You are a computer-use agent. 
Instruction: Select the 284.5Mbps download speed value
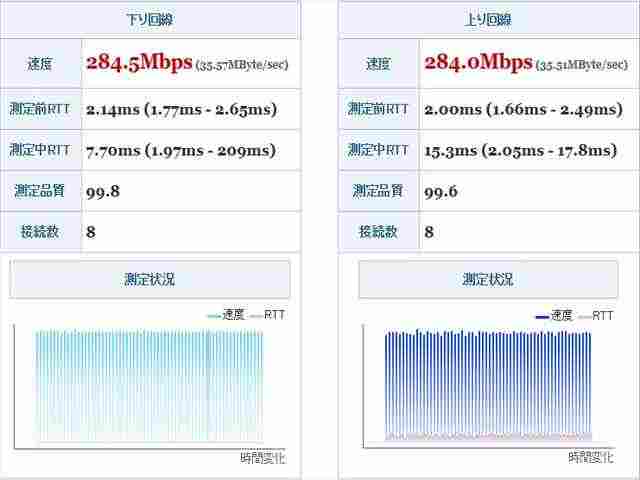139,62
